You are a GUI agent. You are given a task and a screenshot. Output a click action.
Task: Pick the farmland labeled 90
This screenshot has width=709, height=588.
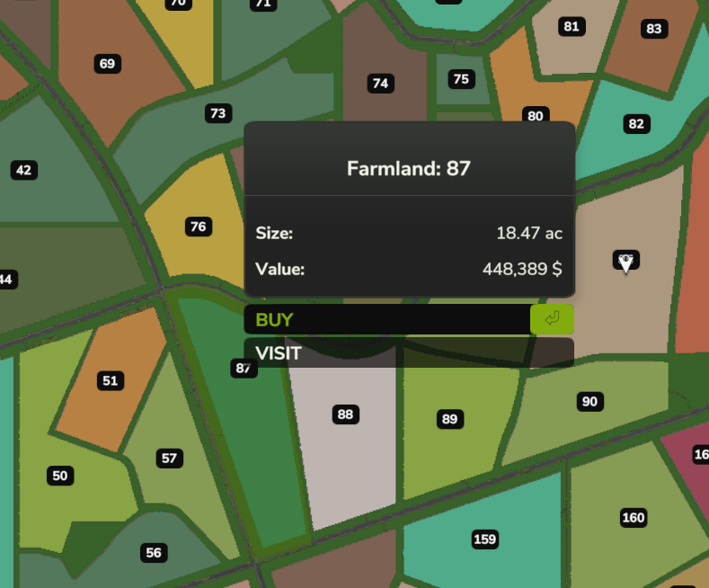pyautogui.click(x=589, y=402)
